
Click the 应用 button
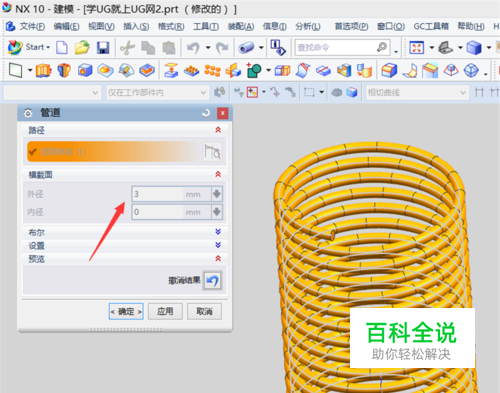(x=165, y=312)
